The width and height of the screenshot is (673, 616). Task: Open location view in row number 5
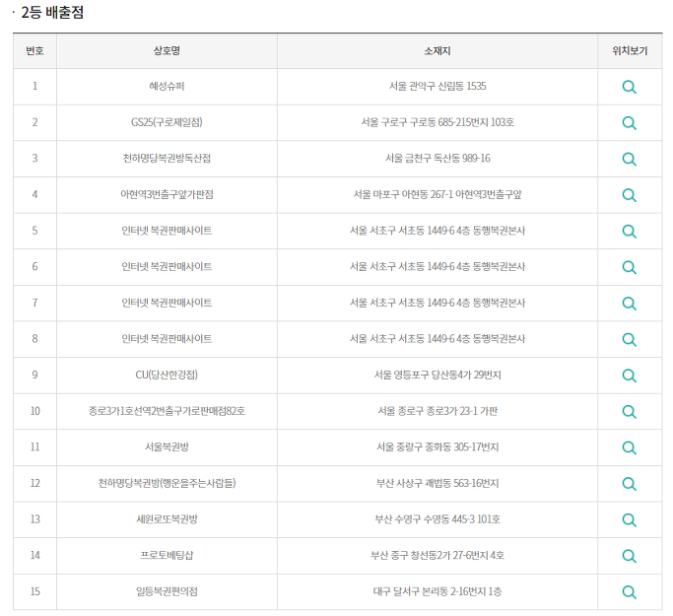[629, 231]
